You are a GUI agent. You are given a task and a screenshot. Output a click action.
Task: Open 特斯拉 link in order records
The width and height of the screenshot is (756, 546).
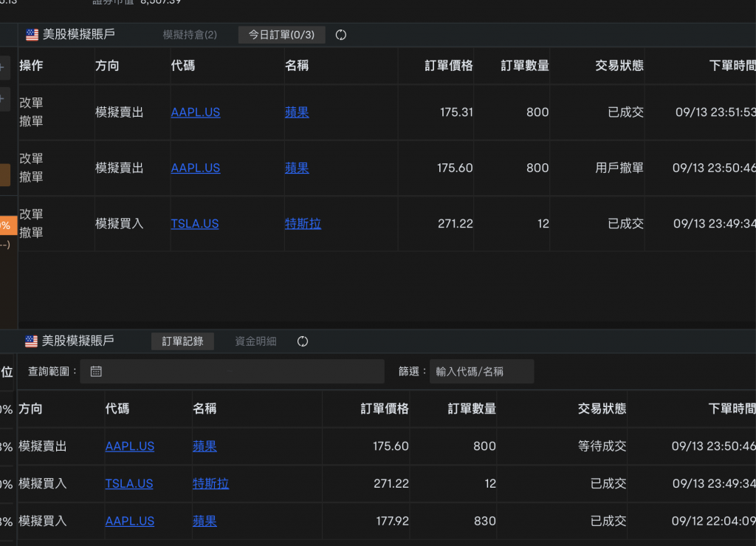[210, 484]
